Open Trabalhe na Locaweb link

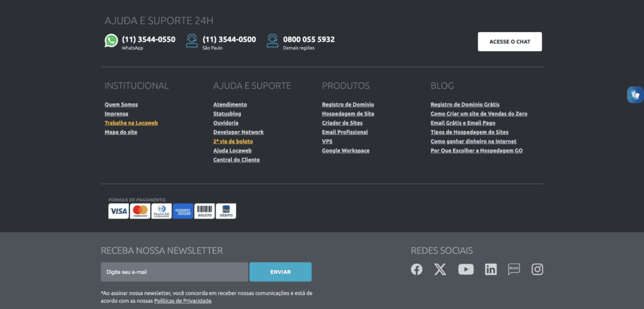coord(131,123)
